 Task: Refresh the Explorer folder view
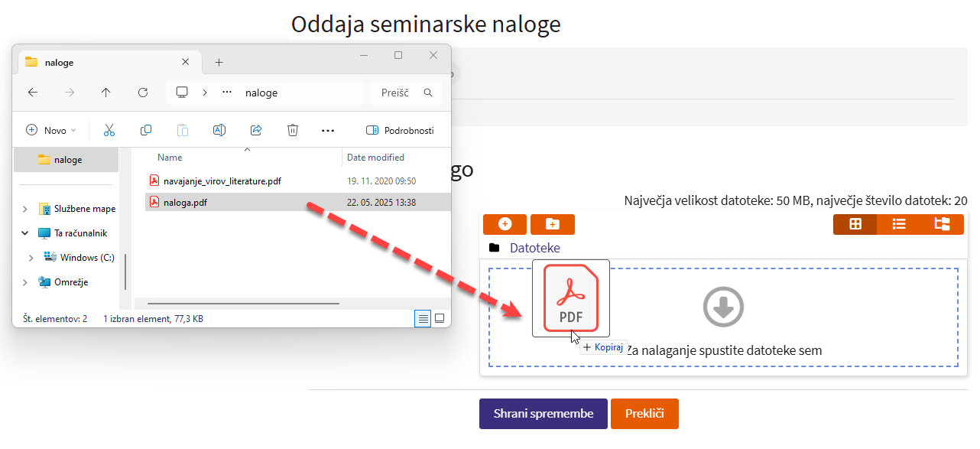point(143,93)
